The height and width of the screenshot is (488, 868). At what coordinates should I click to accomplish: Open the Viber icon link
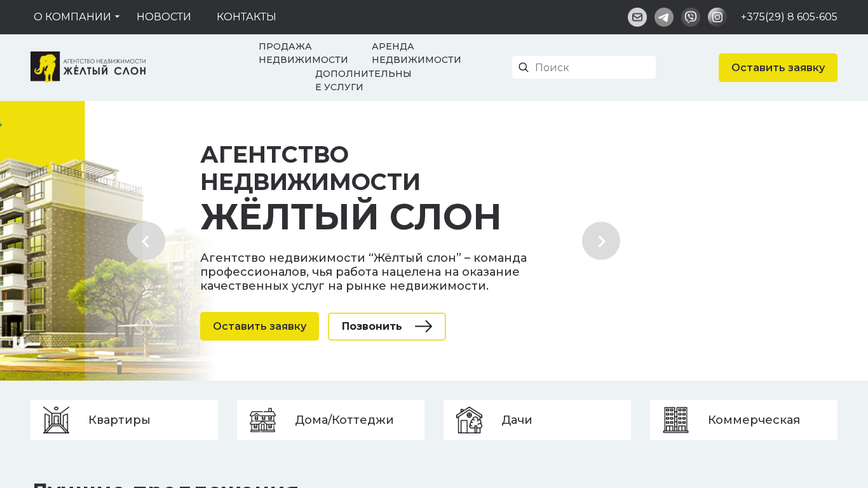(x=691, y=17)
